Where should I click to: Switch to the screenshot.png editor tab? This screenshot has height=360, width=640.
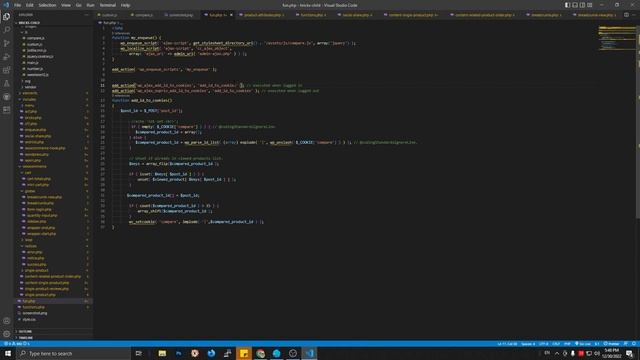click(181, 15)
